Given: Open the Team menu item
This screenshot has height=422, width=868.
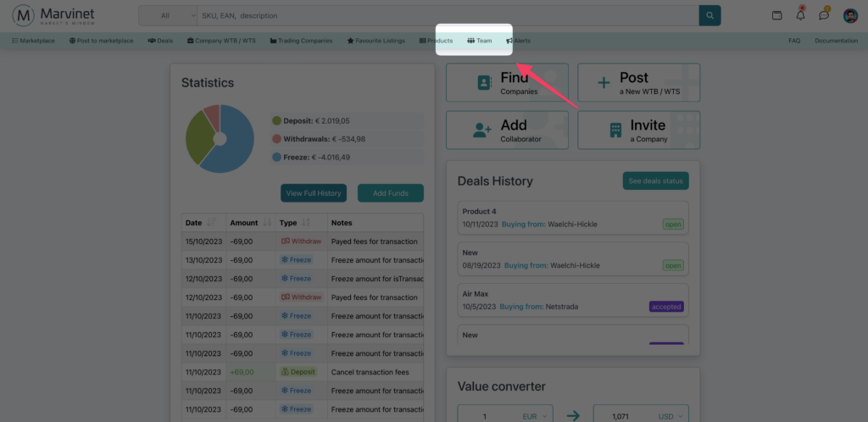Looking at the screenshot, I should 480,41.
